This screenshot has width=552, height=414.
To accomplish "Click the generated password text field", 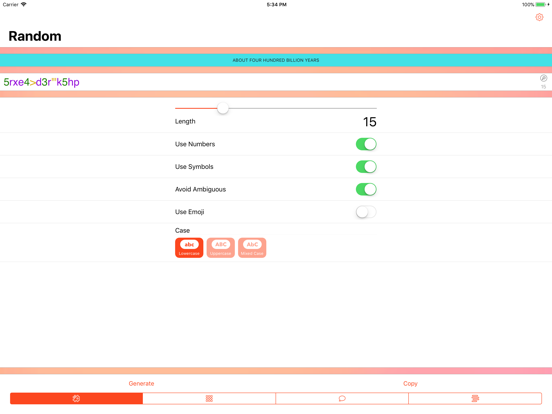I will tap(276, 82).
